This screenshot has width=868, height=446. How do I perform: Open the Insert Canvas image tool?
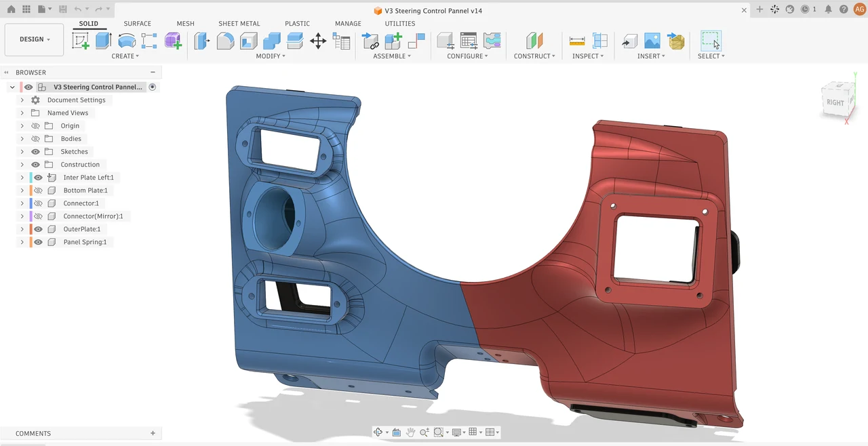point(652,41)
